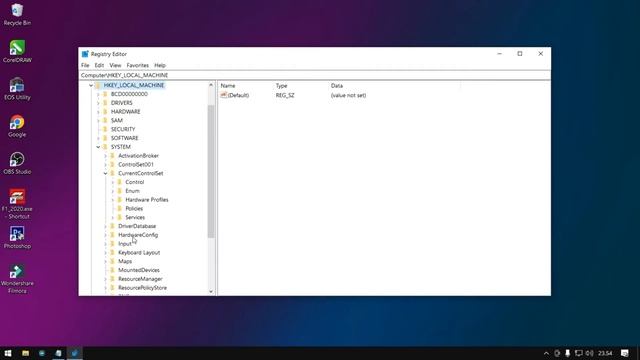Open the Edit menu
This screenshot has width=640, height=360.
(x=99, y=65)
